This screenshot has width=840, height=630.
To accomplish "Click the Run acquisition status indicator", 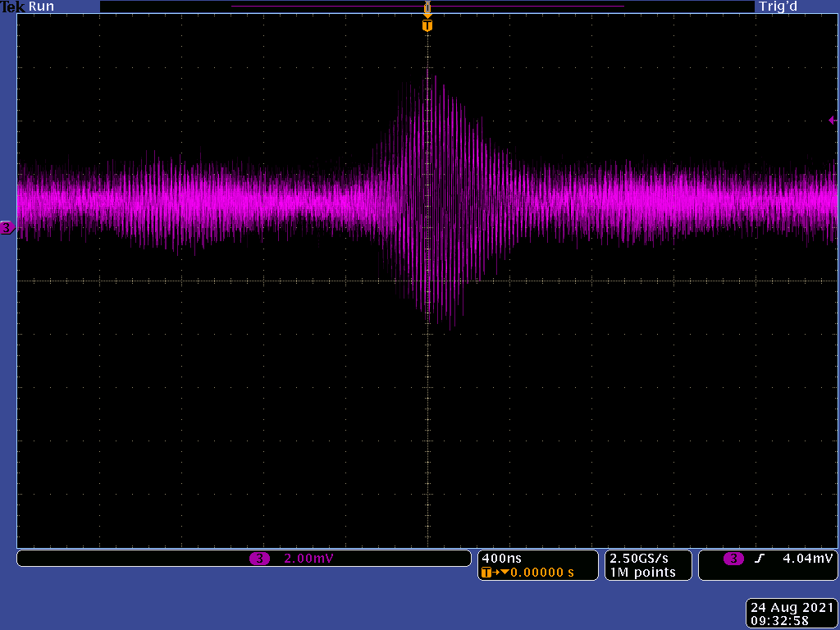I will 41,7.
